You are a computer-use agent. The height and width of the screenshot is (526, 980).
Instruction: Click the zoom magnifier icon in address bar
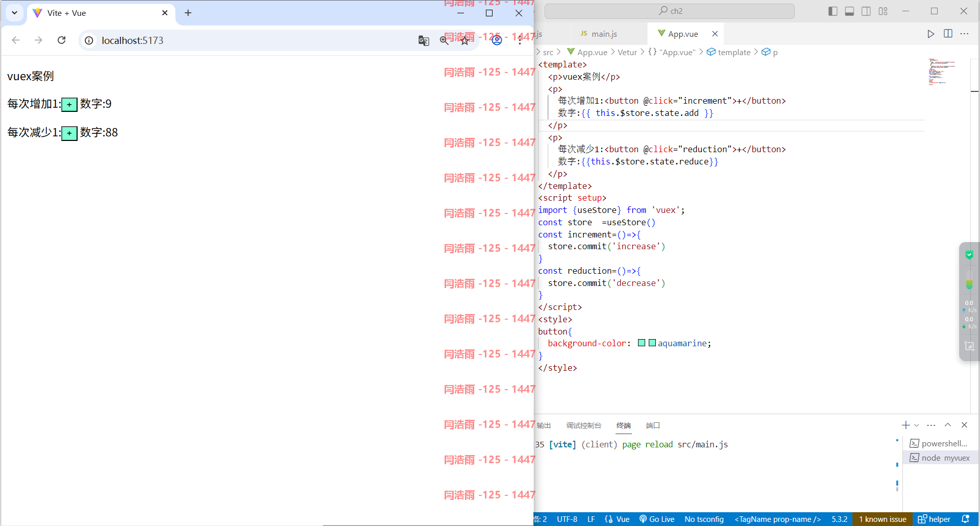444,40
